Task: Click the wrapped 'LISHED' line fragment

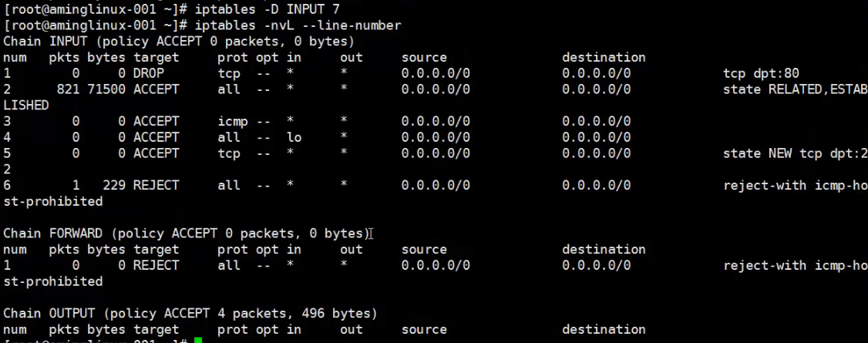Action: (26, 105)
